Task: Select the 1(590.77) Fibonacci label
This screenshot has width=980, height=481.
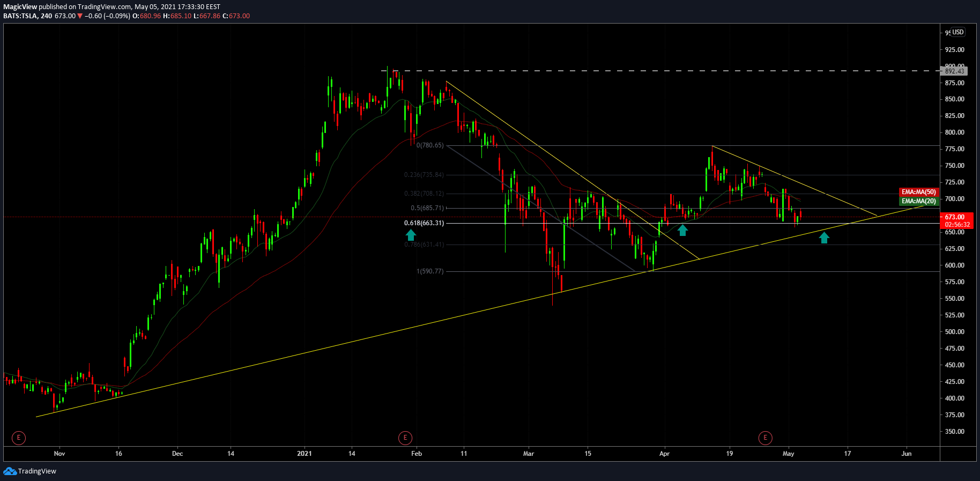Action: click(430, 271)
